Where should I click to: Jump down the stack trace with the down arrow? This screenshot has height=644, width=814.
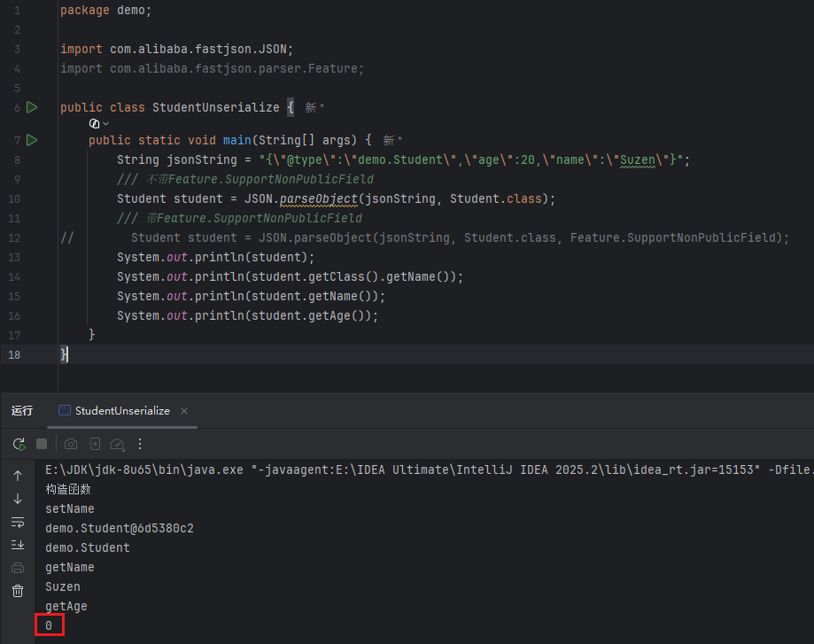point(18,499)
